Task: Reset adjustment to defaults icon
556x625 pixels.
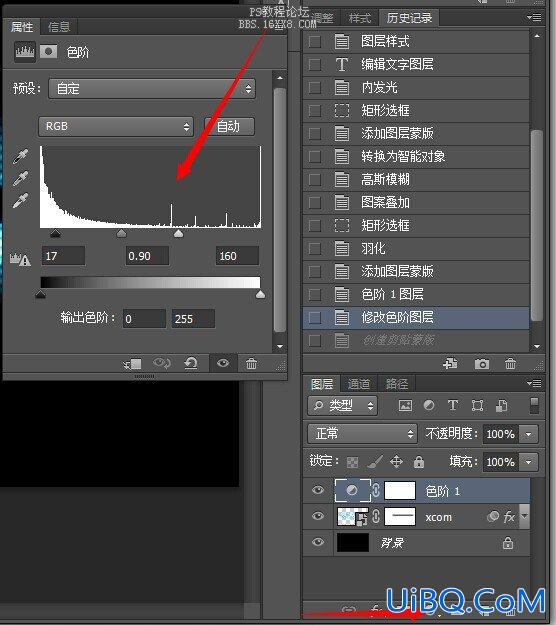Action: point(191,363)
